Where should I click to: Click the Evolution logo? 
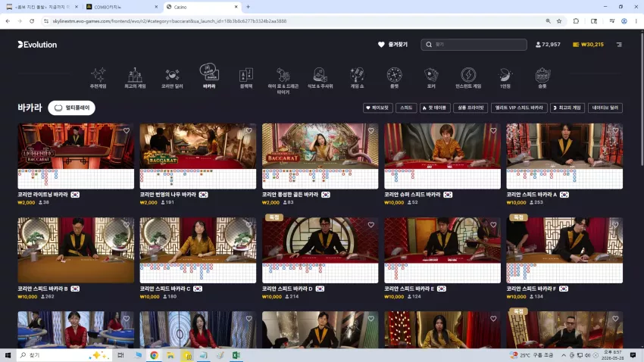click(x=37, y=45)
